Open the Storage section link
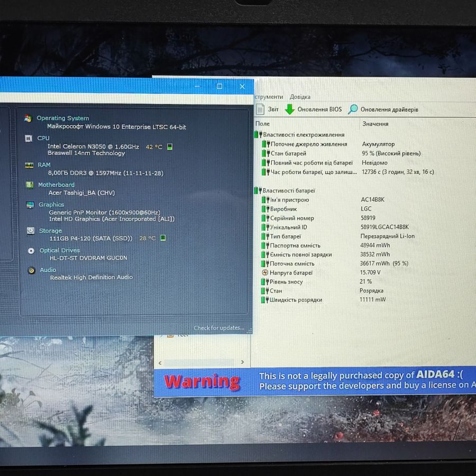Viewport: 476px width, 476px height. click(x=50, y=231)
